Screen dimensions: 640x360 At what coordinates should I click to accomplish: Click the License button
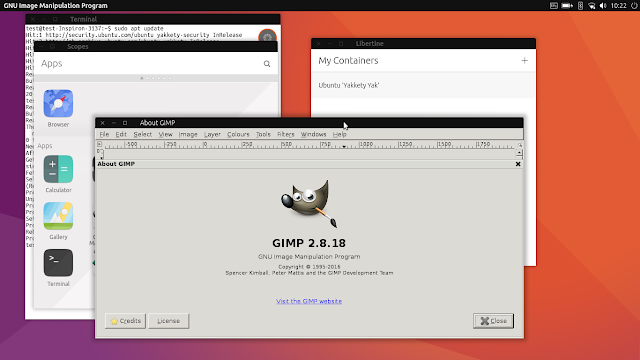pyautogui.click(x=169, y=321)
